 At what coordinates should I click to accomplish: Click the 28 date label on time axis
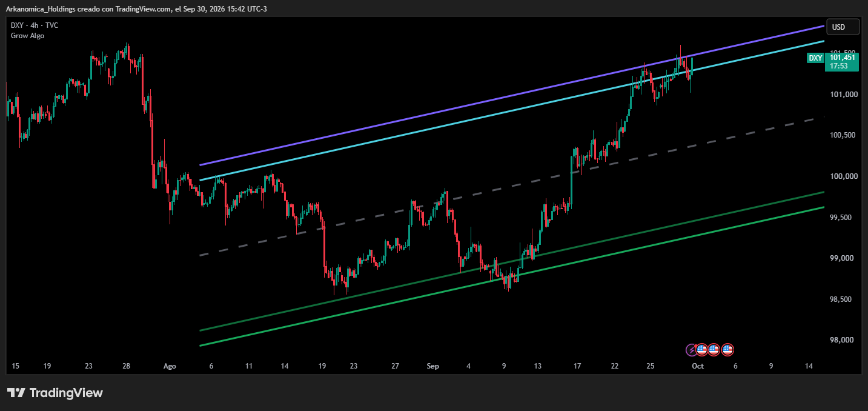click(126, 366)
